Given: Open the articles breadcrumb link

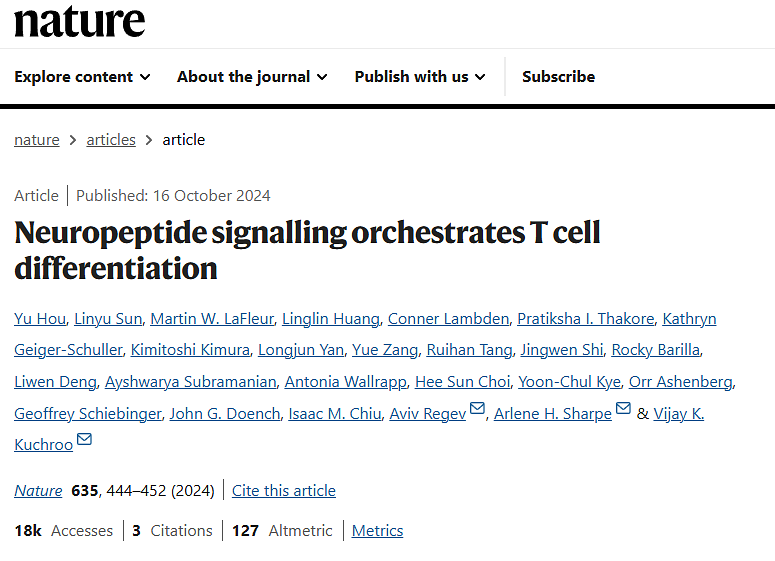Looking at the screenshot, I should point(111,140).
